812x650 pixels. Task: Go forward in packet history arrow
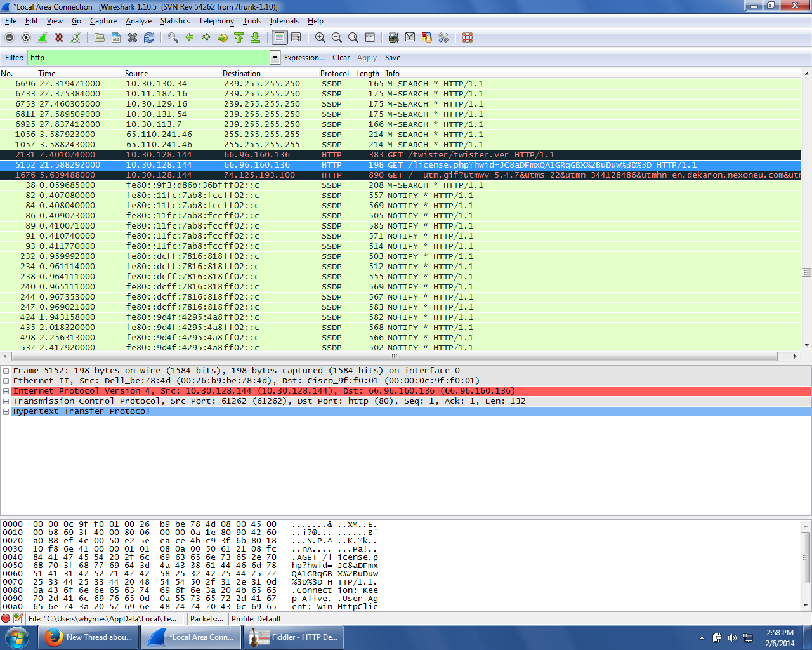206,37
